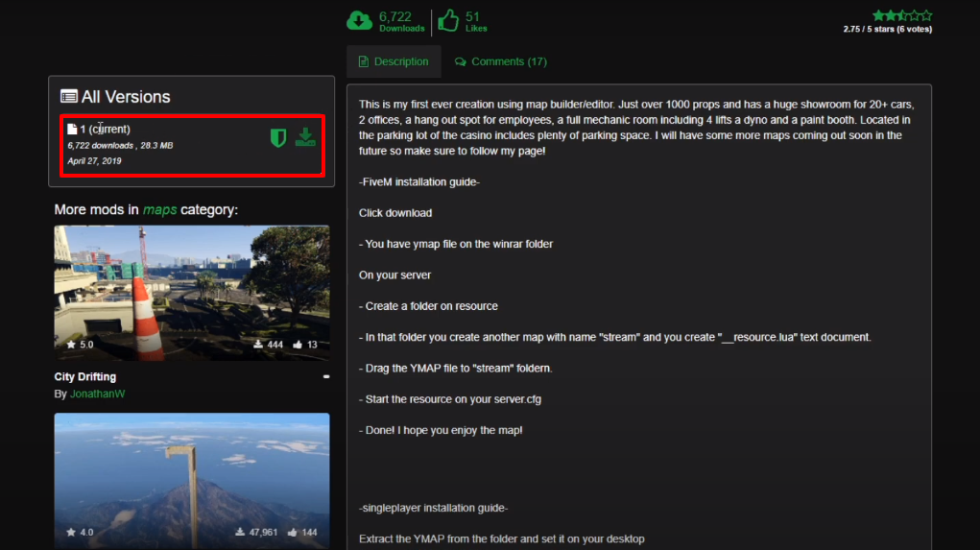This screenshot has height=550, width=980.
Task: Click the -FiveM installation guide- line
Action: point(419,181)
